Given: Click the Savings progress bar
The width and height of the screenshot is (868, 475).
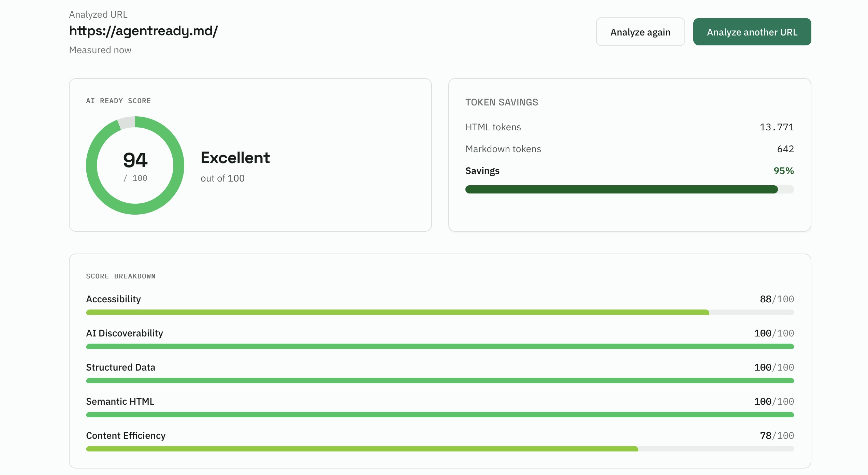Looking at the screenshot, I should click(630, 189).
